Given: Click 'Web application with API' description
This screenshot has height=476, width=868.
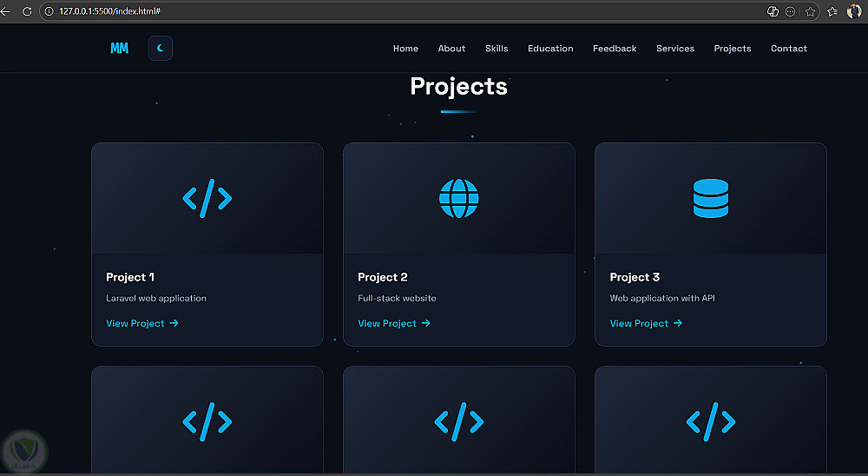Looking at the screenshot, I should pyautogui.click(x=662, y=298).
